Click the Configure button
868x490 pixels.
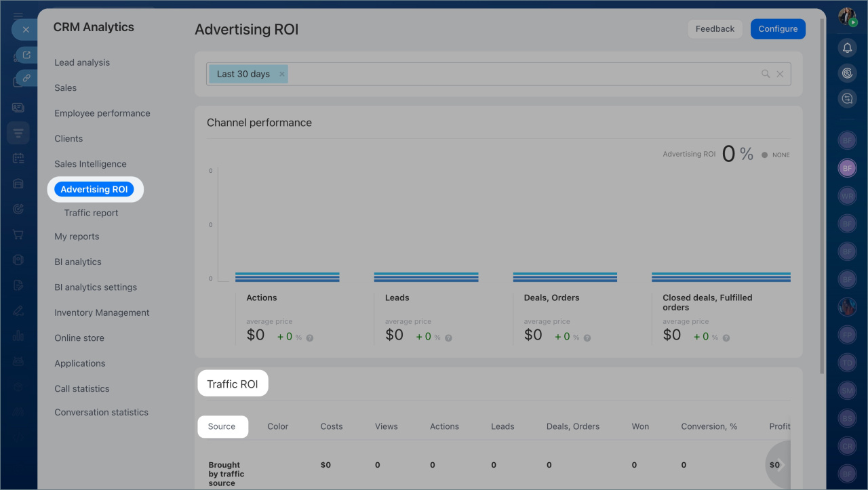tap(778, 29)
